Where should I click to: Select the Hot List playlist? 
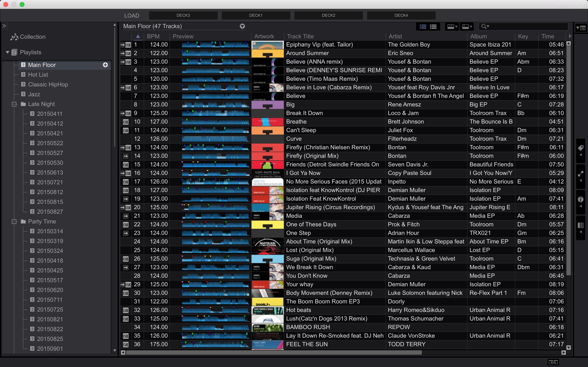click(x=38, y=75)
